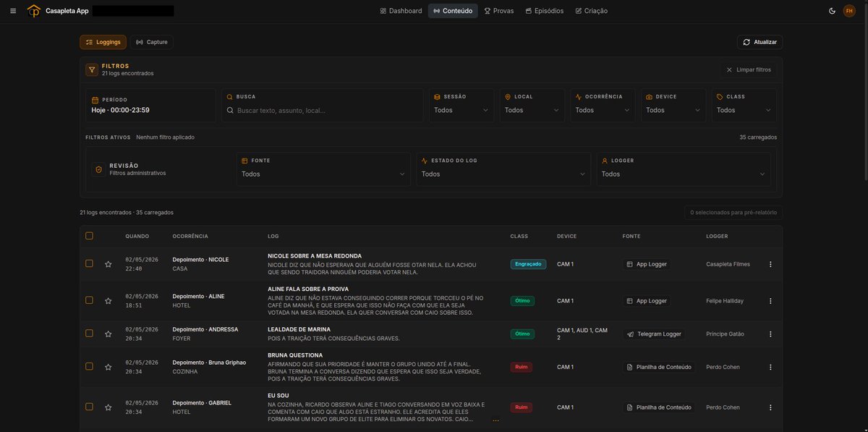The height and width of the screenshot is (432, 868).
Task: Click the Casapleta house logo
Action: tap(33, 11)
